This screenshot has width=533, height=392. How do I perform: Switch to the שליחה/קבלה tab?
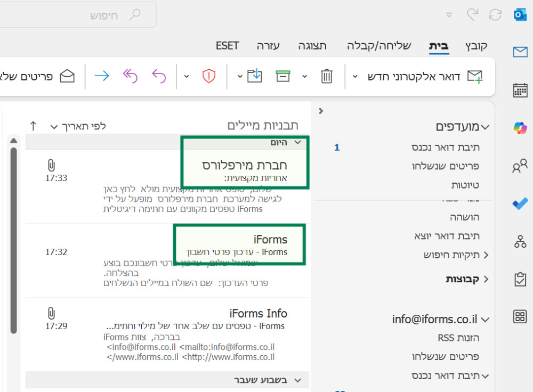pyautogui.click(x=379, y=45)
